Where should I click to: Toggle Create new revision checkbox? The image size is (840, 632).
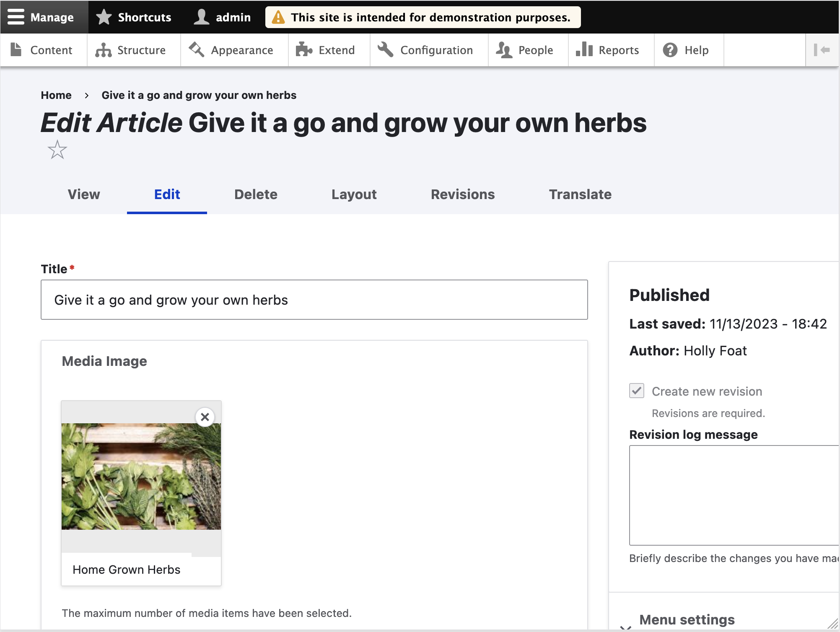(637, 391)
